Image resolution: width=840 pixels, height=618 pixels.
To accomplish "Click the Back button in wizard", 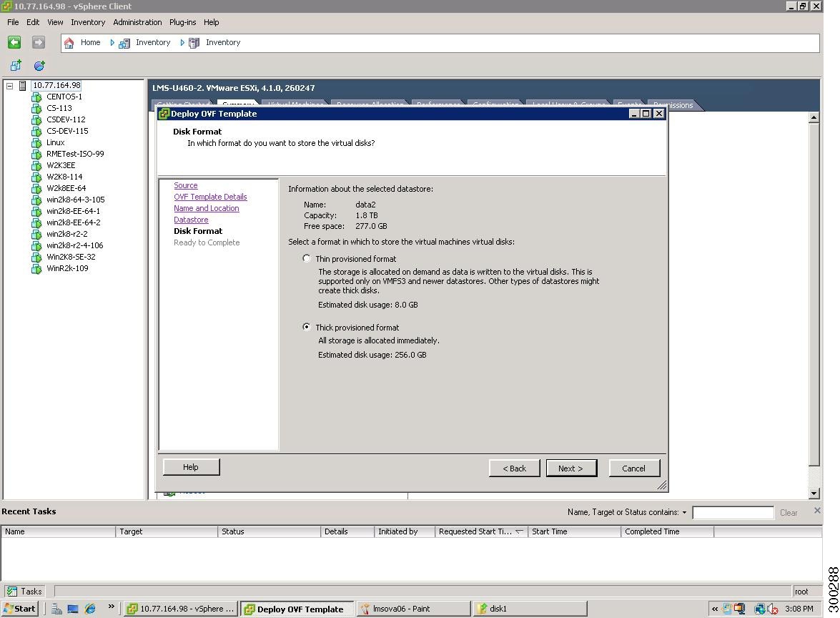I will 514,468.
